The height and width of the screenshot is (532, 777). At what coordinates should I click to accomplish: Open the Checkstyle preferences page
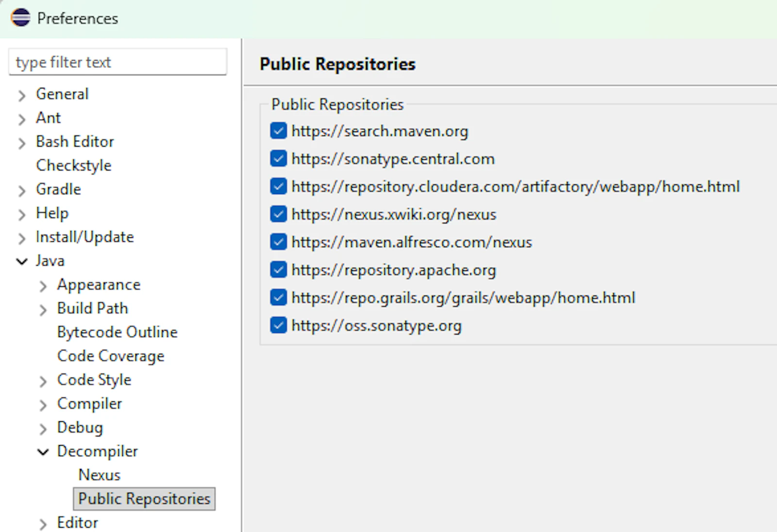[73, 165]
